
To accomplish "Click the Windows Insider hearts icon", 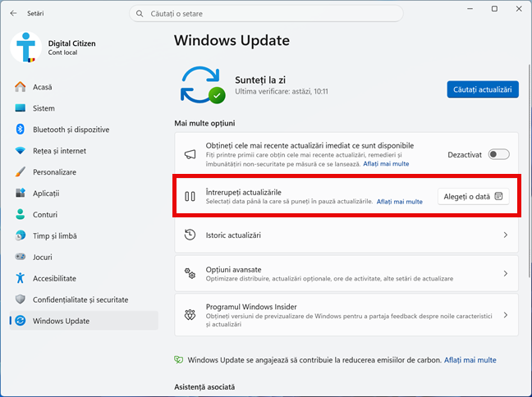I will coord(190,315).
